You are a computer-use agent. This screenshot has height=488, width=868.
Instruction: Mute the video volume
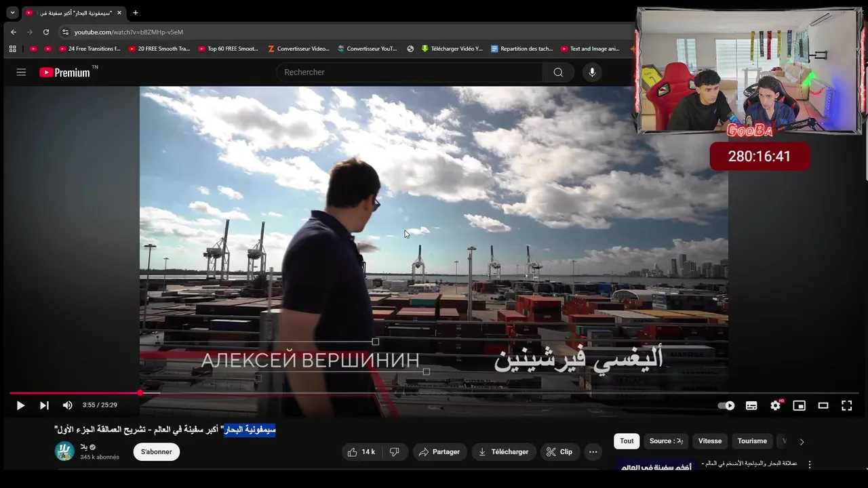tap(68, 405)
